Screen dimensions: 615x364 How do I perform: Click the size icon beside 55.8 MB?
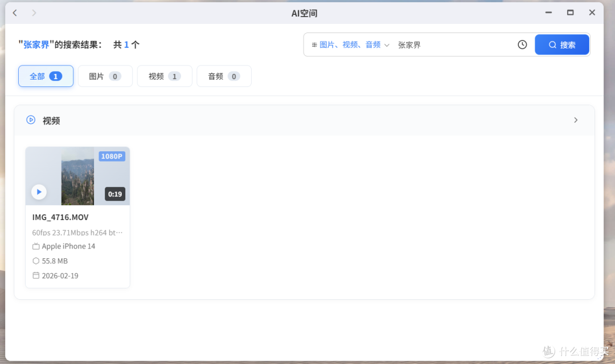coord(36,261)
